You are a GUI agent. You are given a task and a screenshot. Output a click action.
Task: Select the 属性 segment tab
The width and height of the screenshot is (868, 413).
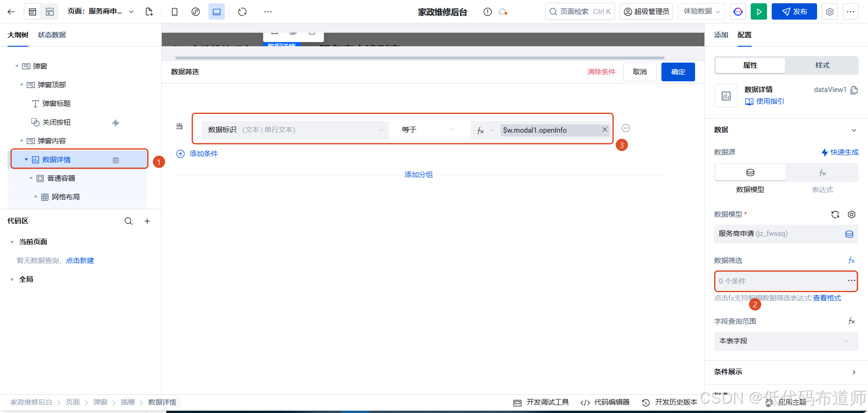(x=750, y=65)
